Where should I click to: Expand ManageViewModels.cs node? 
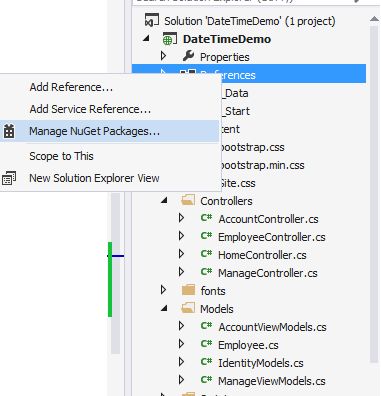181,380
